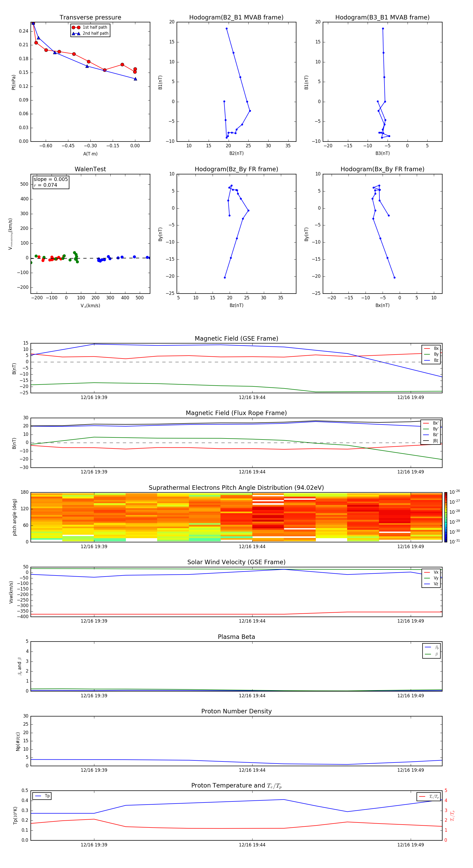Image resolution: width=473 pixels, height=868 pixels.
Task: Click the 'V_A(km/s)' axis label in WalenTest
Action: point(90,306)
